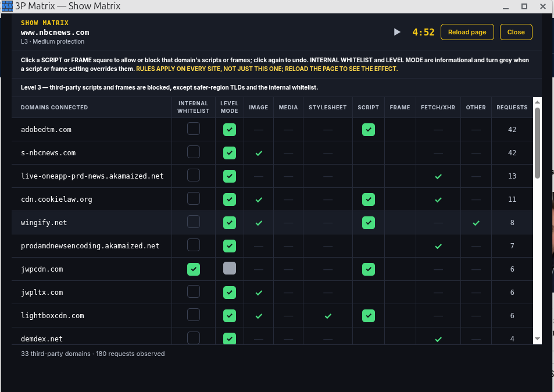The height and width of the screenshot is (392, 554).
Task: Click the scrollbar up arrow of the matrix
Action: click(537, 102)
